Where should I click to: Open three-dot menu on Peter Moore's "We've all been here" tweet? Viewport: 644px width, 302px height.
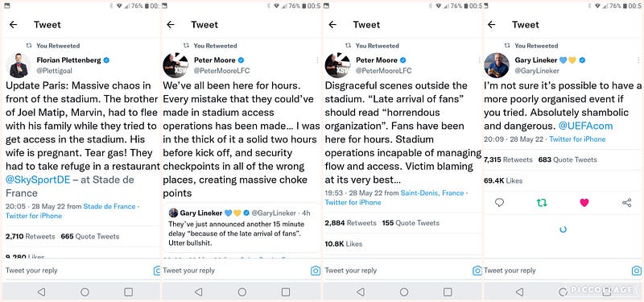point(317,60)
